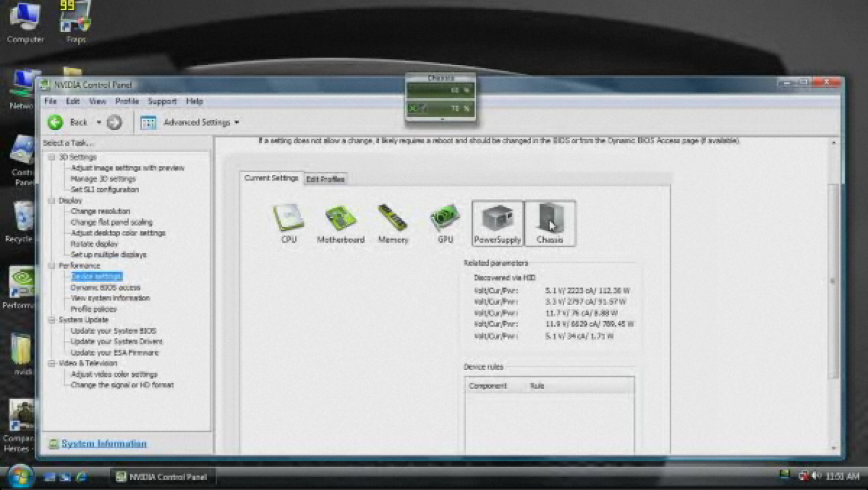Viewport: 868px width, 490px height.
Task: Click the Advanced Settings view icon
Action: tap(149, 123)
